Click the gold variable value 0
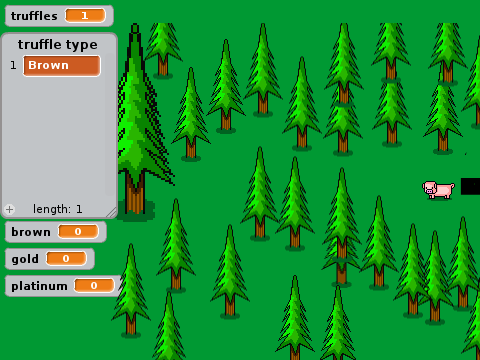 (x=66, y=259)
